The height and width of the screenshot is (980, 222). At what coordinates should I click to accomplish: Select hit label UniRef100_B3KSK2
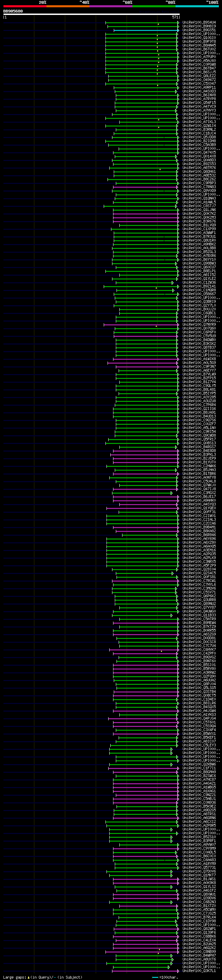pyautogui.click(x=199, y=343)
